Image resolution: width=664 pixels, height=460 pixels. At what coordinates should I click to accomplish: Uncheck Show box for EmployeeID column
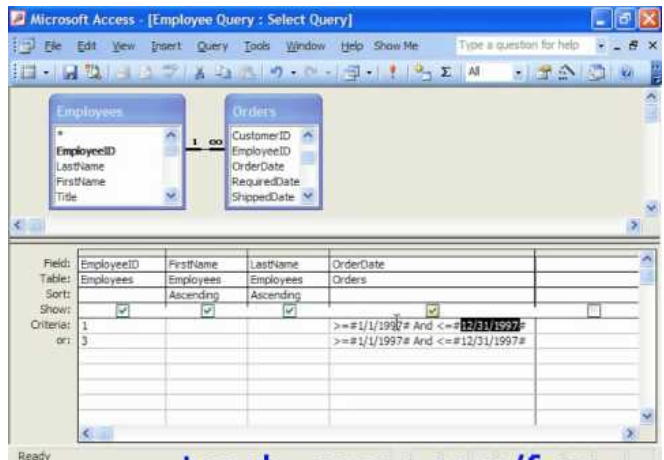pyautogui.click(x=122, y=310)
